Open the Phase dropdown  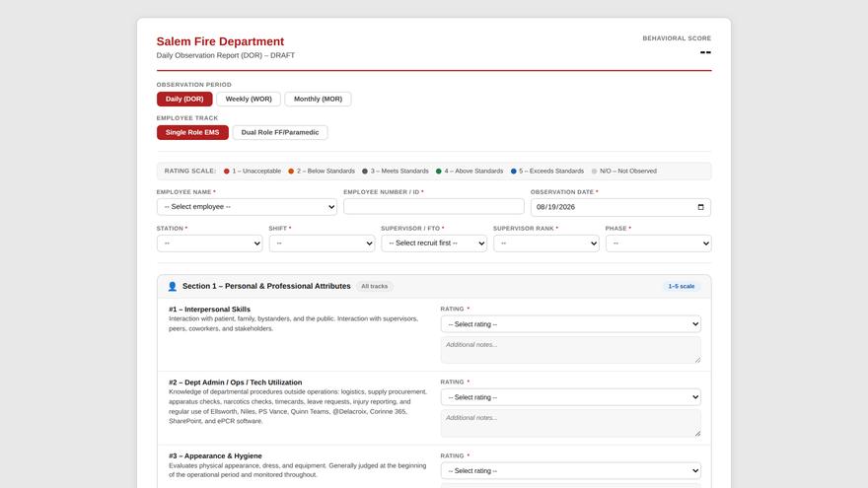pyautogui.click(x=658, y=244)
